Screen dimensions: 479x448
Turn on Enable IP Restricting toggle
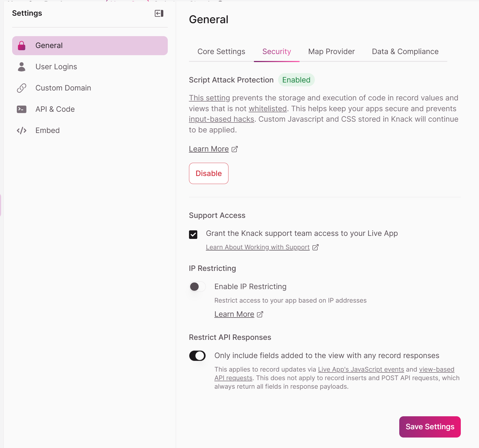click(x=197, y=287)
